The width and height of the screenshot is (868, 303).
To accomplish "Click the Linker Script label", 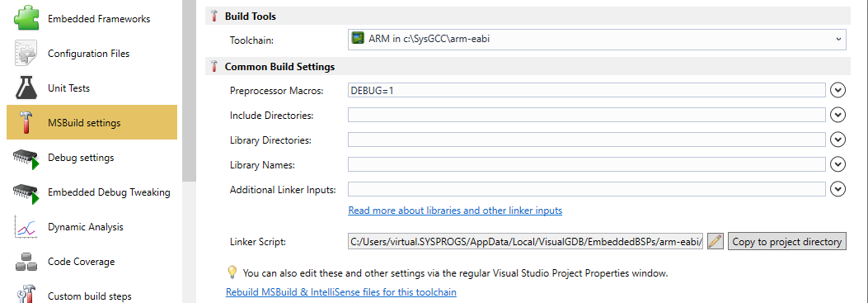I will click(257, 242).
